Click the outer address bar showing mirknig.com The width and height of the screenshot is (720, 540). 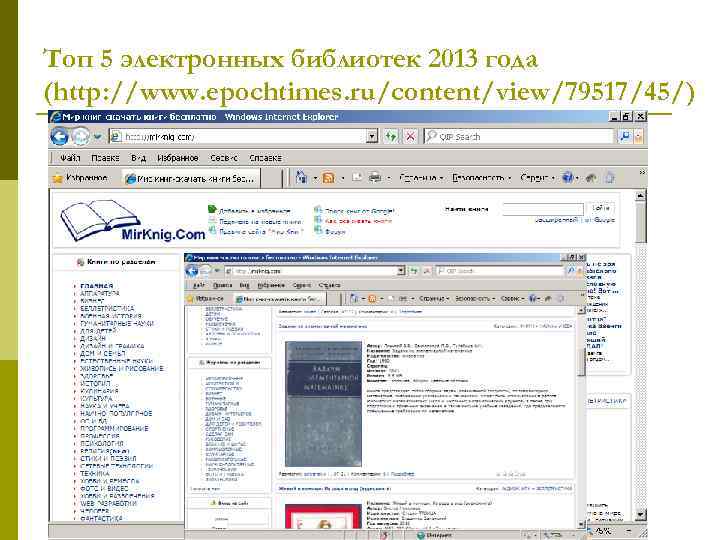(237, 137)
